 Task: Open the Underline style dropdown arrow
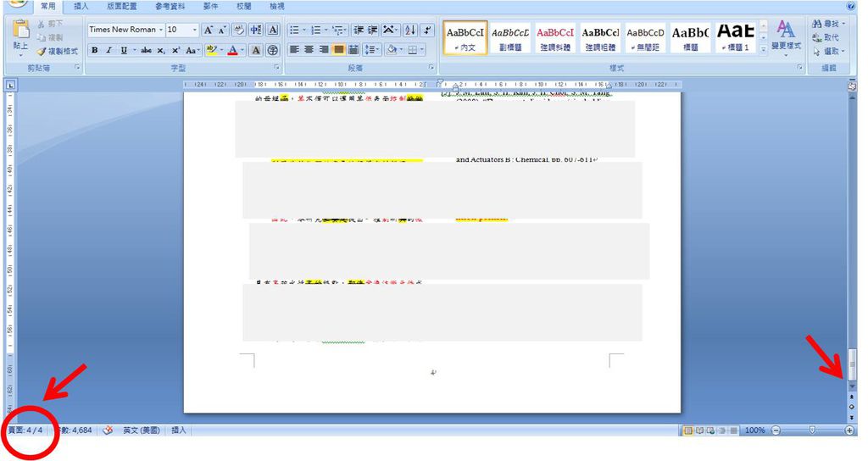[x=134, y=50]
